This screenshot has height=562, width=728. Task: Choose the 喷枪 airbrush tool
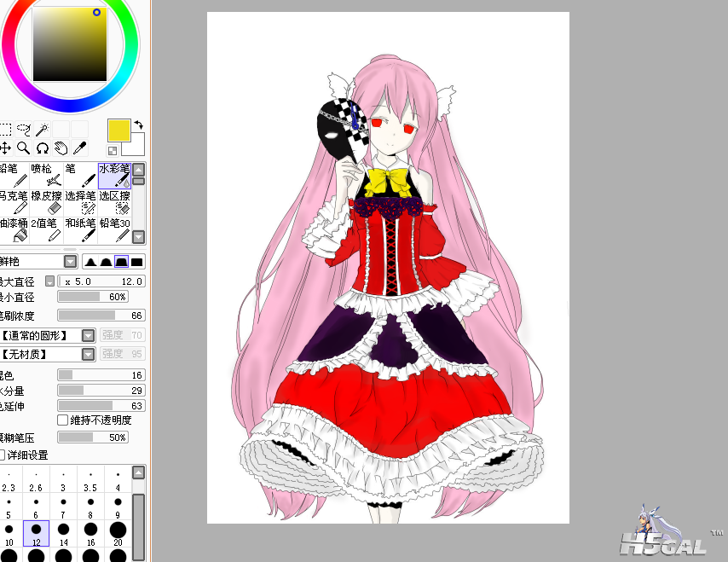pos(47,175)
